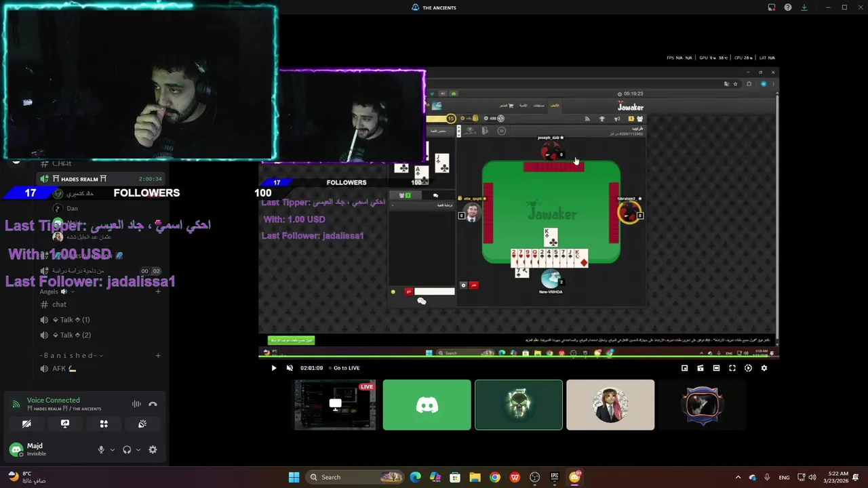Toggle noise suppression waveform icon
Viewport: 868px width, 488px height.
(136, 404)
